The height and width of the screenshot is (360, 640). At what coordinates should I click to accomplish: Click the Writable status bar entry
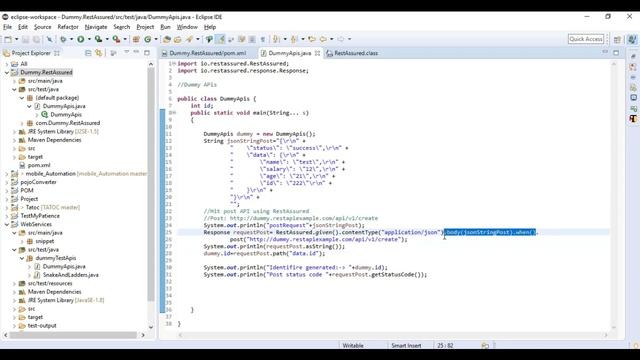point(353,346)
